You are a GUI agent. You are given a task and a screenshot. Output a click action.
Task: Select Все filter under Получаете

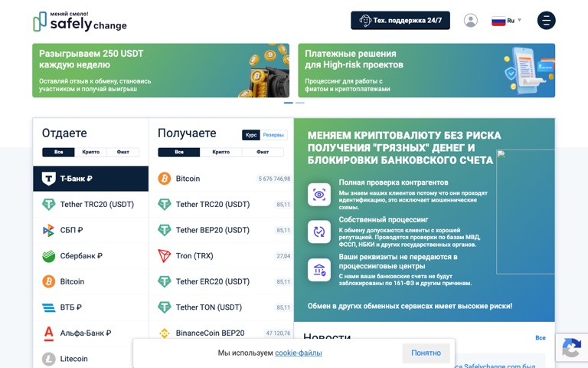click(x=179, y=152)
